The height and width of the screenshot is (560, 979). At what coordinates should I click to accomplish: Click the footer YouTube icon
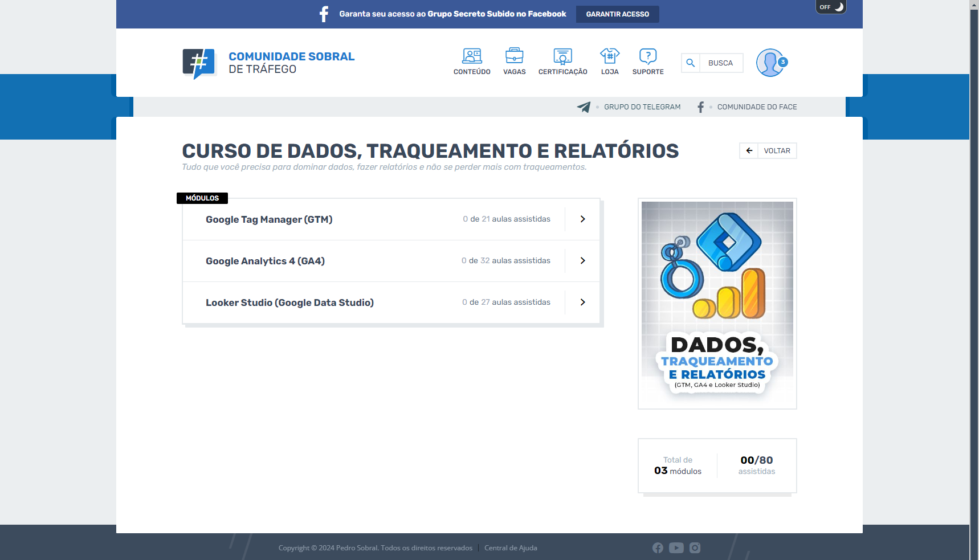pyautogui.click(x=676, y=547)
